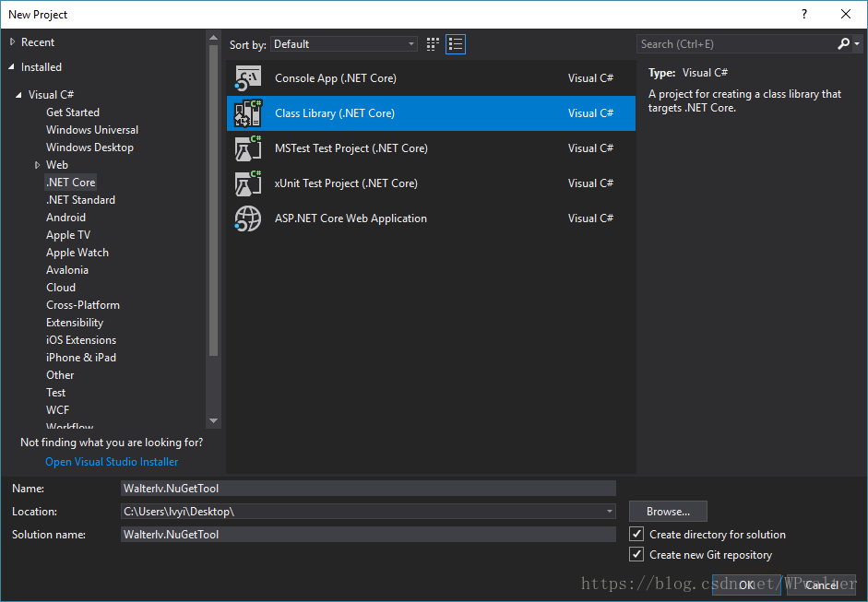Open the Location path dropdown arrow
Screen dimensions: 868x602
pos(610,512)
